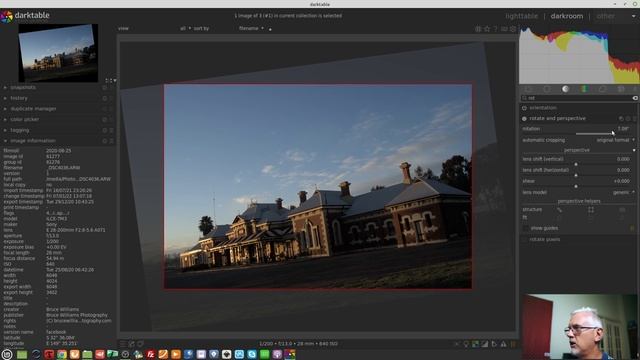Open the guides settings icon beside show guides

[x=632, y=229]
